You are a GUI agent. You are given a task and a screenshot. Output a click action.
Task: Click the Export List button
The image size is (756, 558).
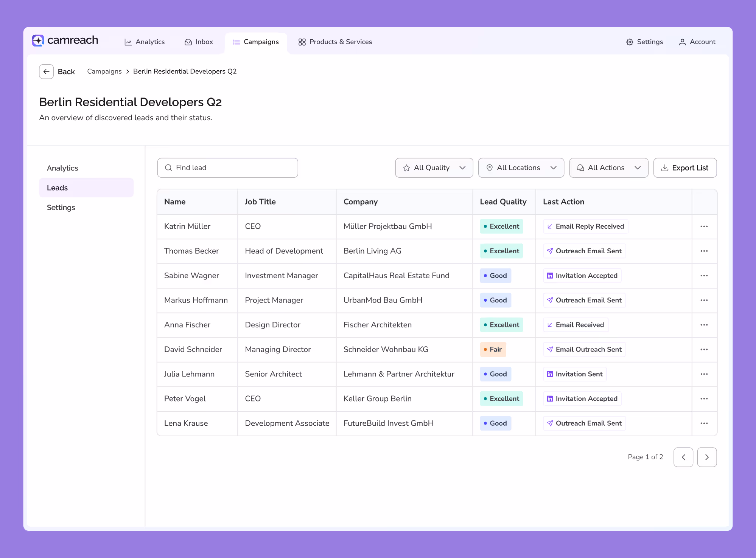[x=685, y=168]
